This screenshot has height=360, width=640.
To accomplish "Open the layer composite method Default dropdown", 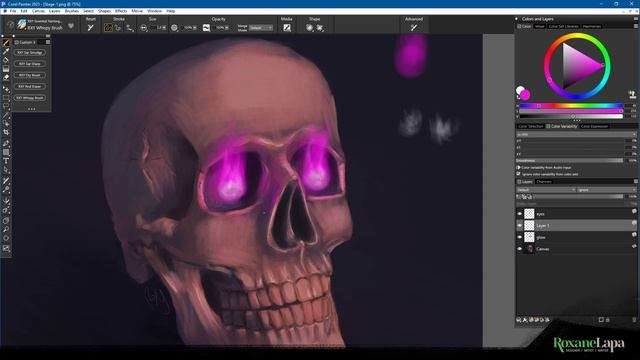I will click(x=546, y=190).
